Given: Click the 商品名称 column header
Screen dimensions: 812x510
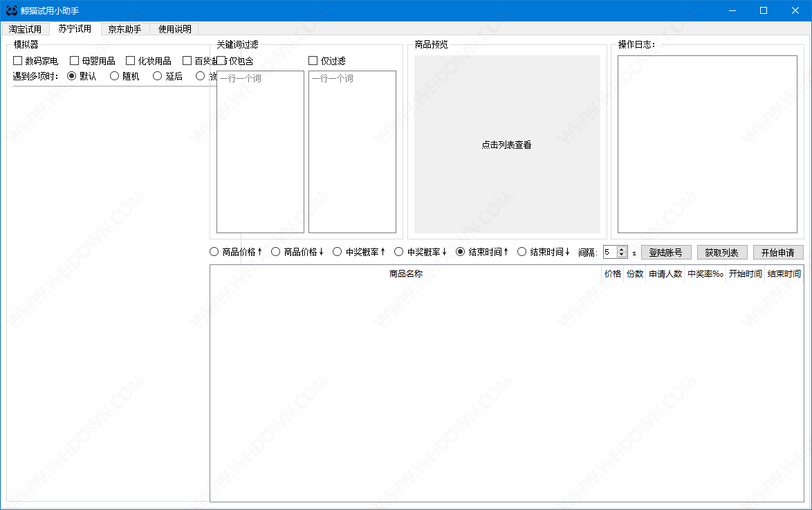Looking at the screenshot, I should (405, 274).
